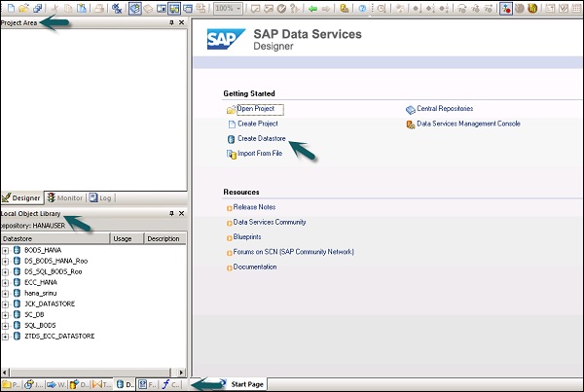
Task: Expand the BODS_HANA datastore node
Action: click(x=6, y=250)
